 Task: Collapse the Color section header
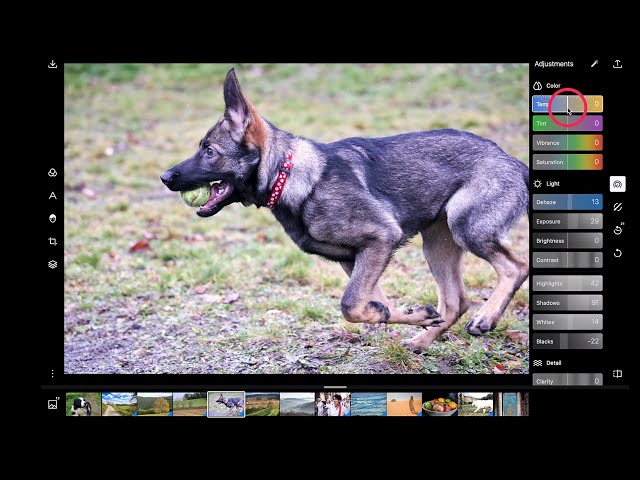click(547, 86)
